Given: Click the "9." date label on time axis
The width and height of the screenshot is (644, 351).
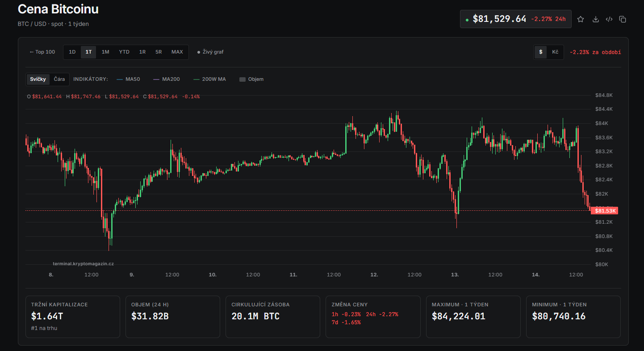Looking at the screenshot, I should 132,275.
